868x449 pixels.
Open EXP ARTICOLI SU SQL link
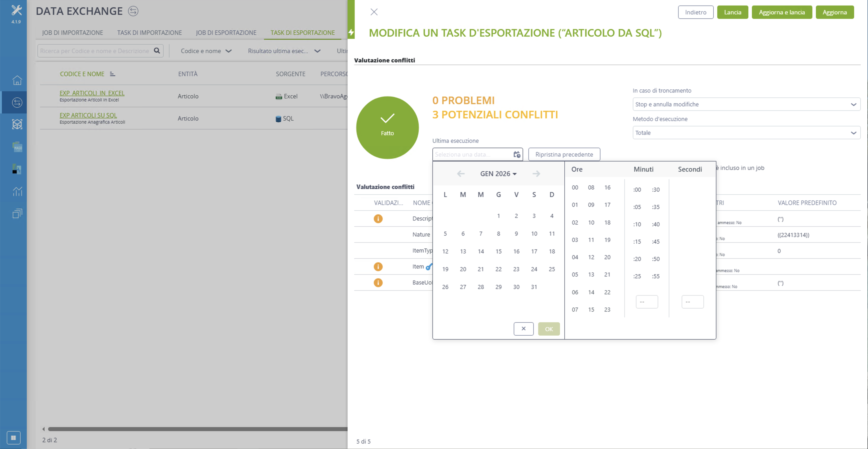pos(88,115)
